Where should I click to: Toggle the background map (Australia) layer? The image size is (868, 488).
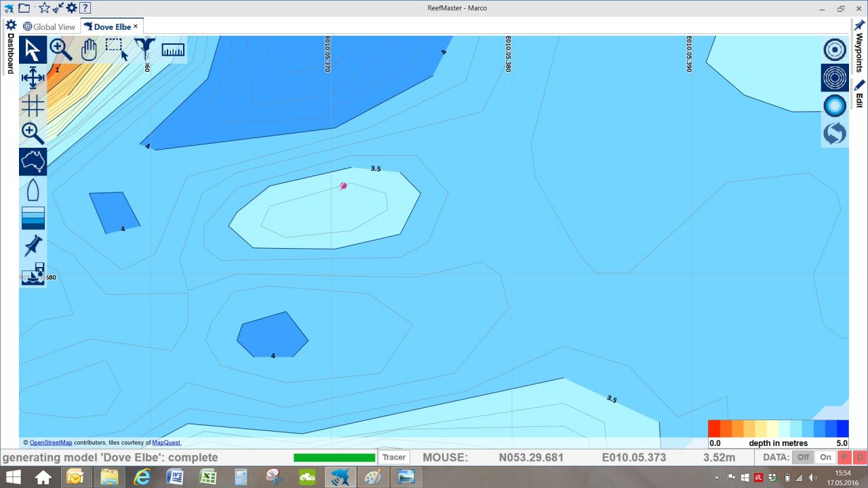coord(33,161)
